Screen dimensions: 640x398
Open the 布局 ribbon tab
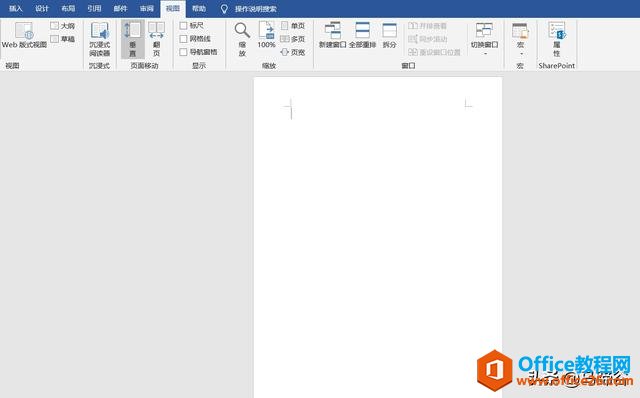[68, 8]
